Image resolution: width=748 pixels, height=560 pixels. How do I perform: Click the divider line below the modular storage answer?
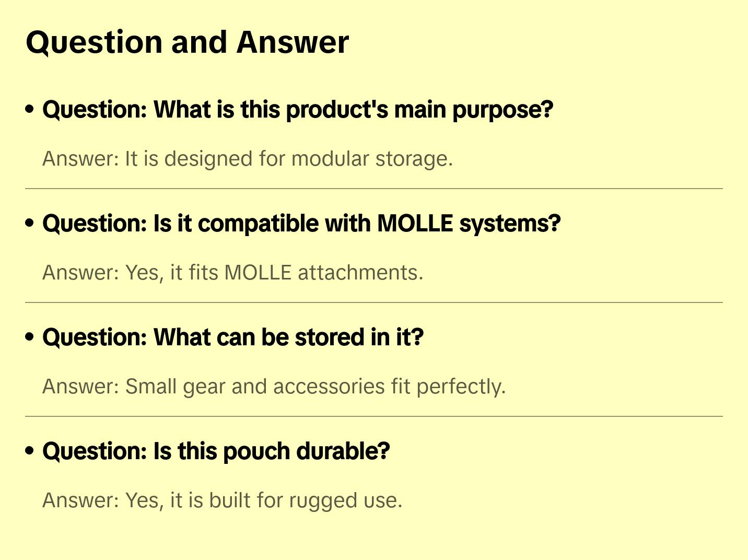pos(373,189)
